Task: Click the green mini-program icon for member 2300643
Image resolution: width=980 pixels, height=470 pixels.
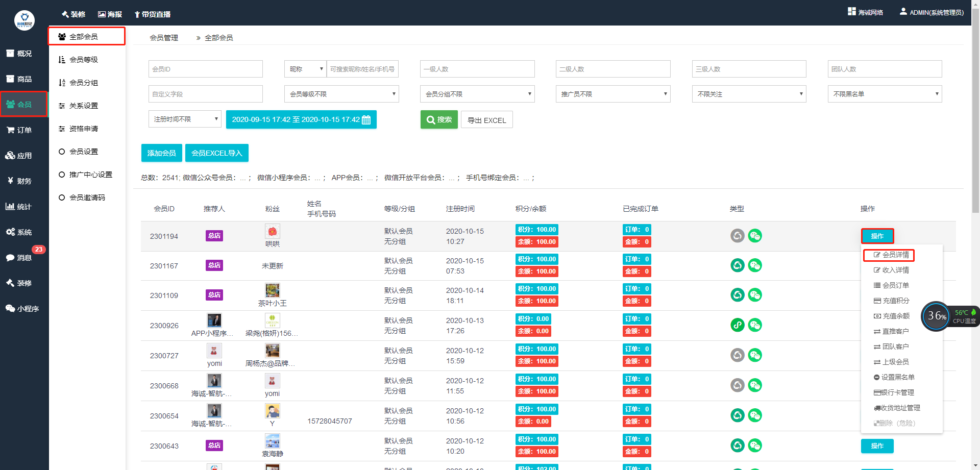Action: 738,446
